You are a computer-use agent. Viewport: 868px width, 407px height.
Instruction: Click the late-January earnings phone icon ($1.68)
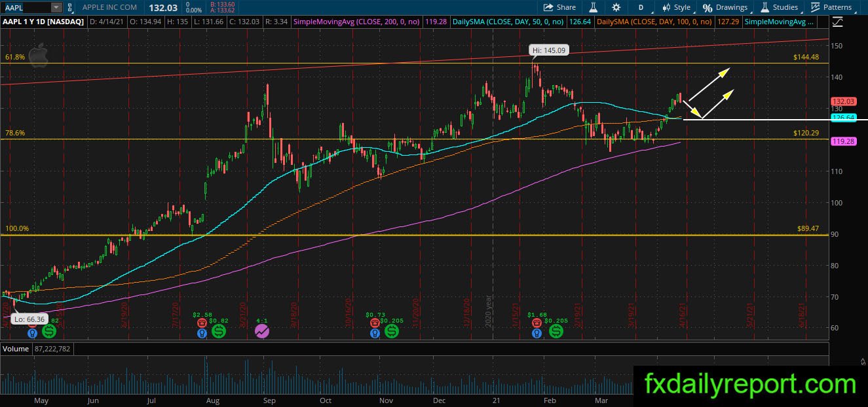[x=537, y=322]
